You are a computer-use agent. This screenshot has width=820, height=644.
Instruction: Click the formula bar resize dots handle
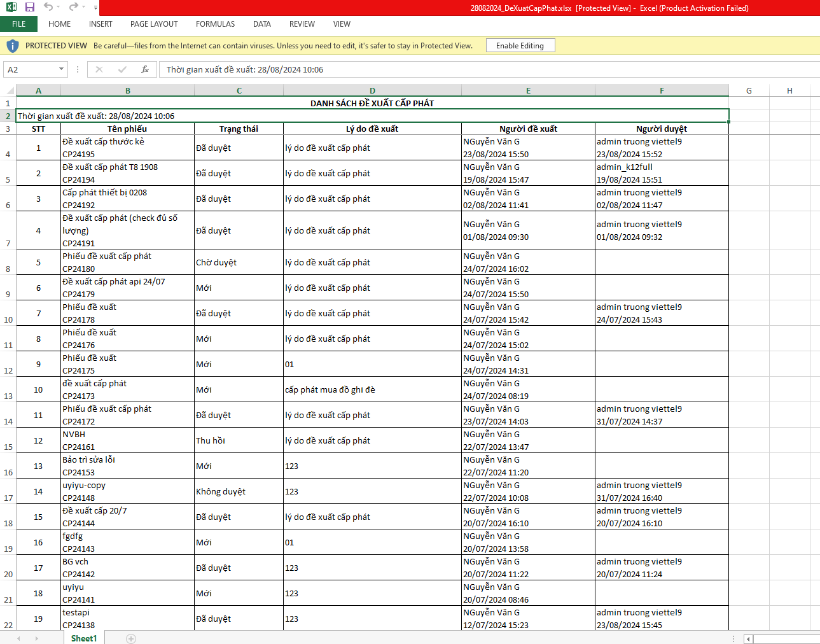pyautogui.click(x=78, y=69)
